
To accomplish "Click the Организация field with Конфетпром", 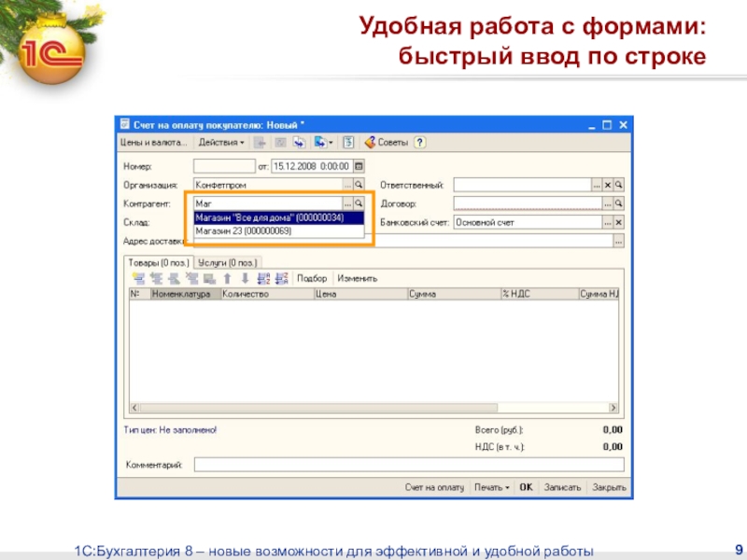I will [268, 185].
